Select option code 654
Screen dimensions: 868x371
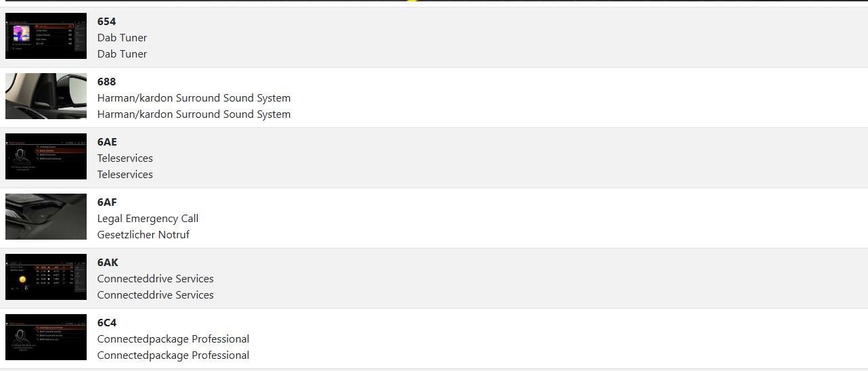tap(106, 22)
